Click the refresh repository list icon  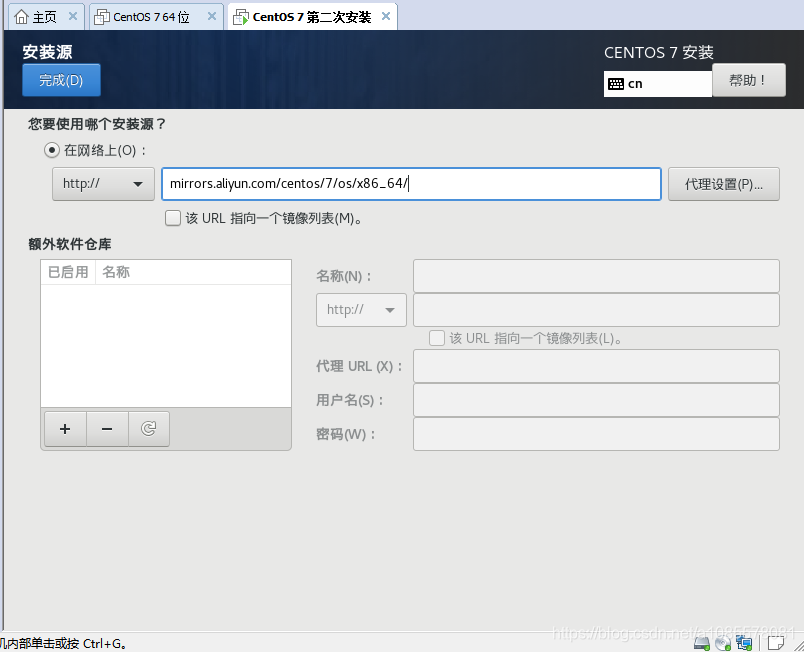149,429
